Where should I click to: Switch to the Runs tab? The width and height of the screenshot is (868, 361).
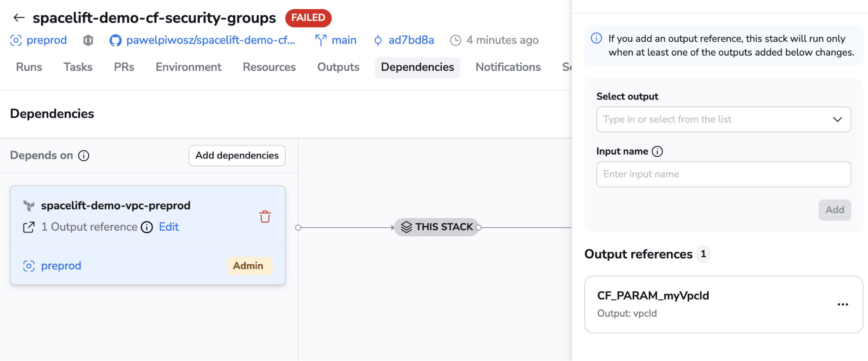point(29,67)
